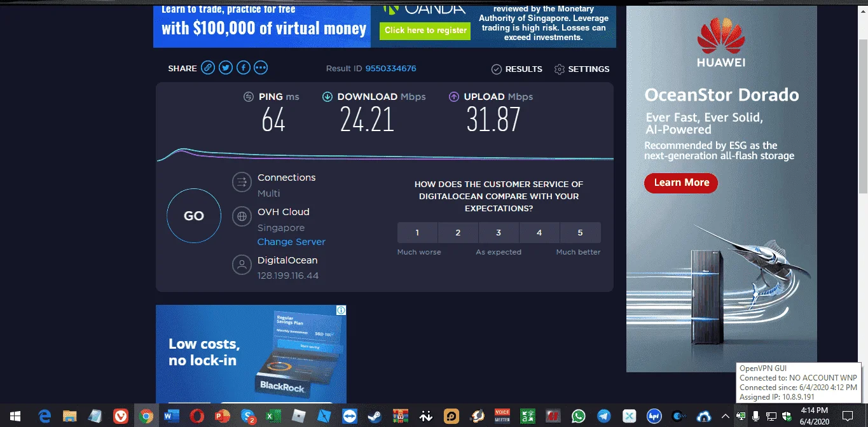Screen dimensions: 868x427
Task: Click the network tray icon
Action: point(771,416)
